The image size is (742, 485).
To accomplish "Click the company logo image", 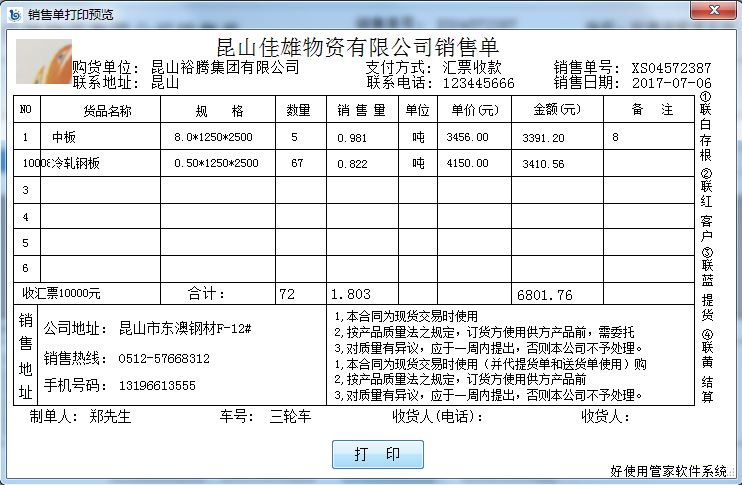I will click(x=44, y=61).
